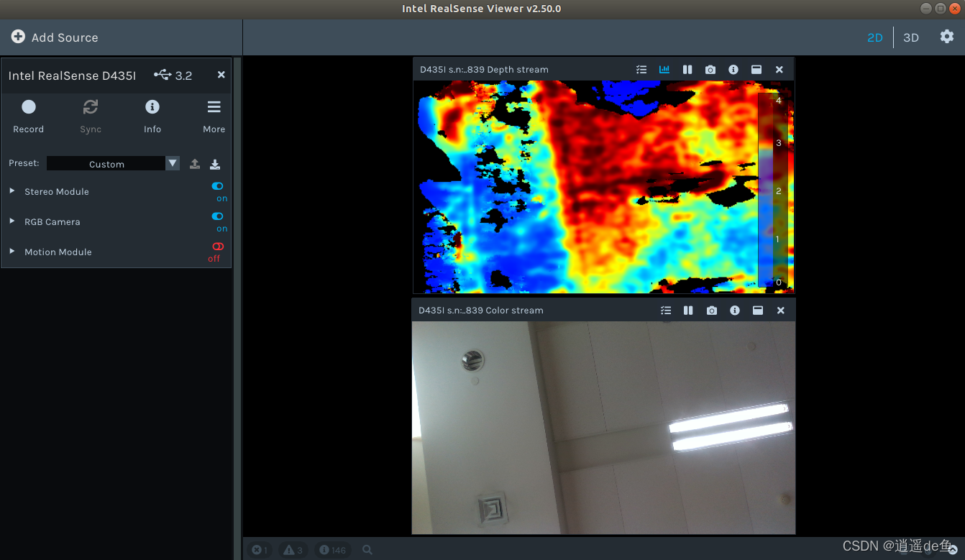Viewport: 965px width, 560px height.
Task: Click the Add Source button
Action: pyautogui.click(x=54, y=37)
